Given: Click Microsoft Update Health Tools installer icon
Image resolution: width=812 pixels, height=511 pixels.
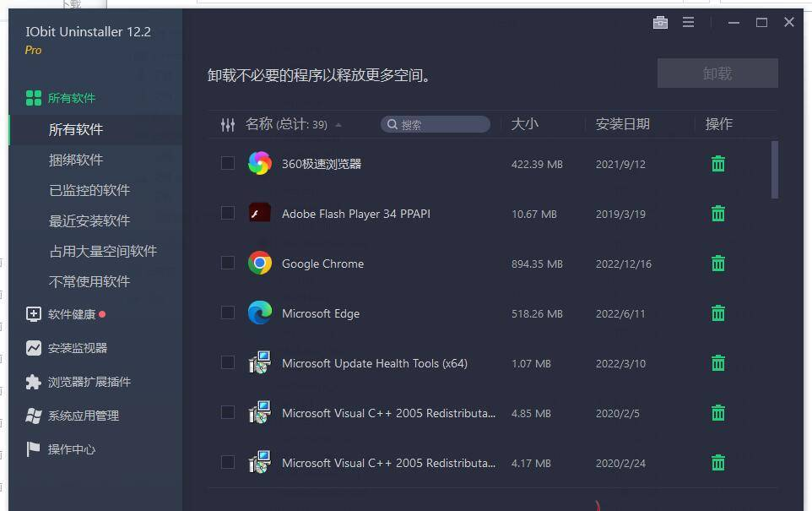Looking at the screenshot, I should 259,362.
